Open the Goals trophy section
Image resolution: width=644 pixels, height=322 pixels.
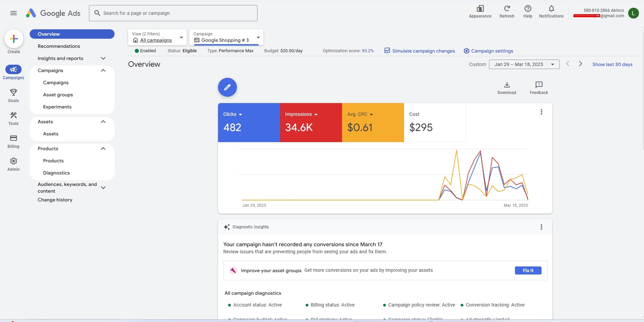click(13, 95)
